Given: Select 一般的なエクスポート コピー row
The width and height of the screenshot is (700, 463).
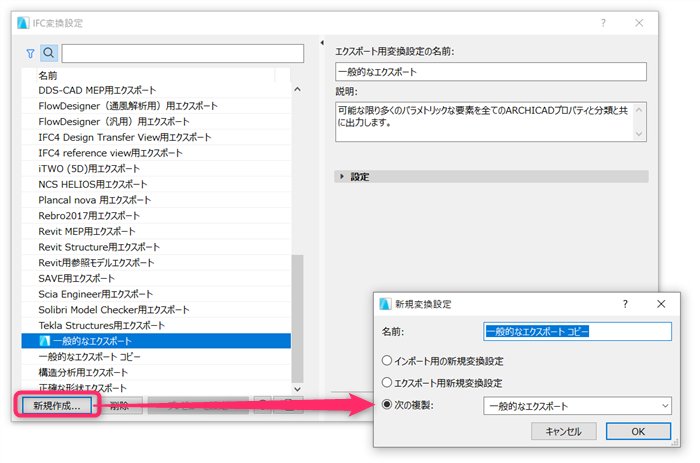Looking at the screenshot, I should (x=156, y=356).
